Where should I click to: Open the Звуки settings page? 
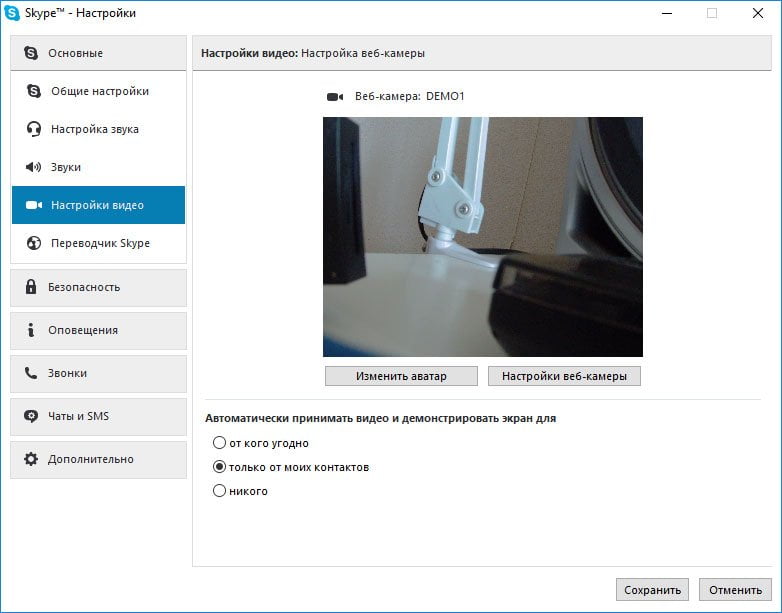(98, 167)
